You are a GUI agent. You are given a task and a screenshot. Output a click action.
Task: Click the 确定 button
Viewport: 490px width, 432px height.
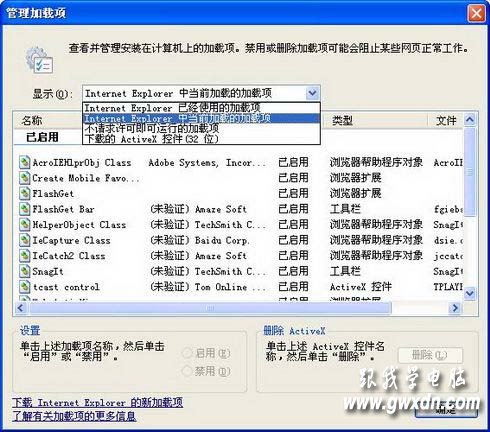(x=446, y=409)
